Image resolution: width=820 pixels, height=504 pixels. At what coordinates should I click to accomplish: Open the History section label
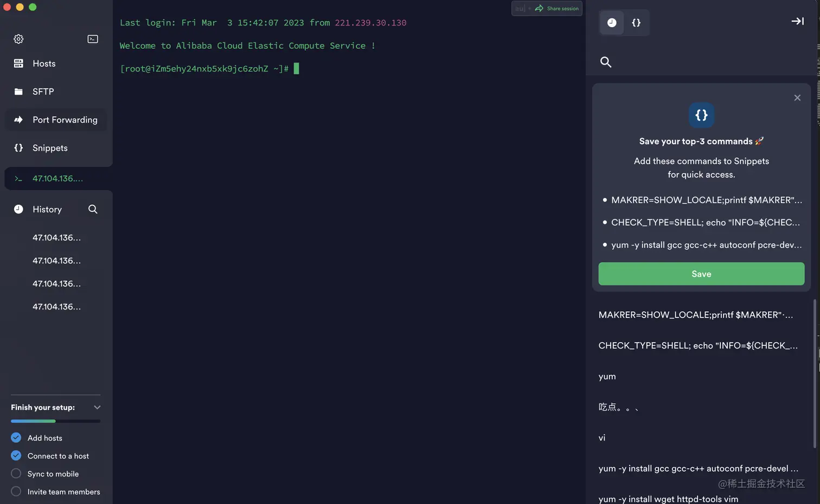click(x=47, y=209)
